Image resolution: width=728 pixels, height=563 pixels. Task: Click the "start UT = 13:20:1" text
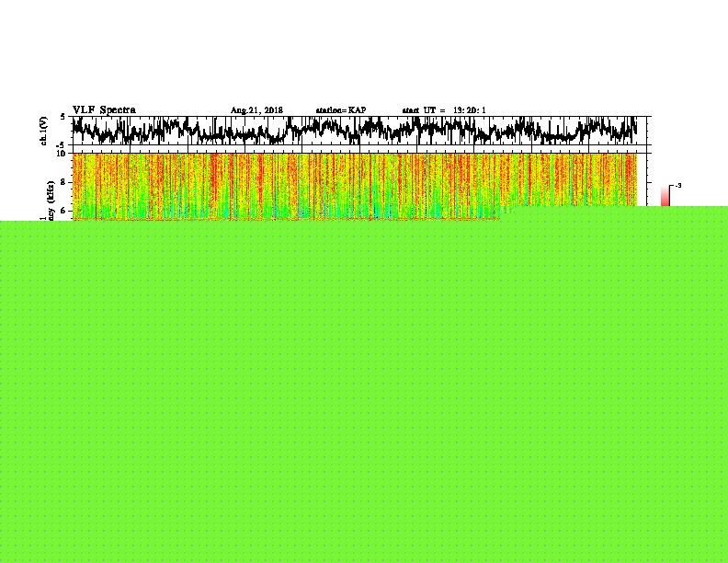pos(444,110)
